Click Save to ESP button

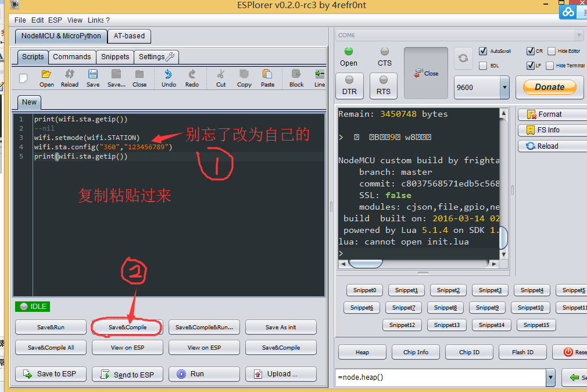click(x=51, y=373)
